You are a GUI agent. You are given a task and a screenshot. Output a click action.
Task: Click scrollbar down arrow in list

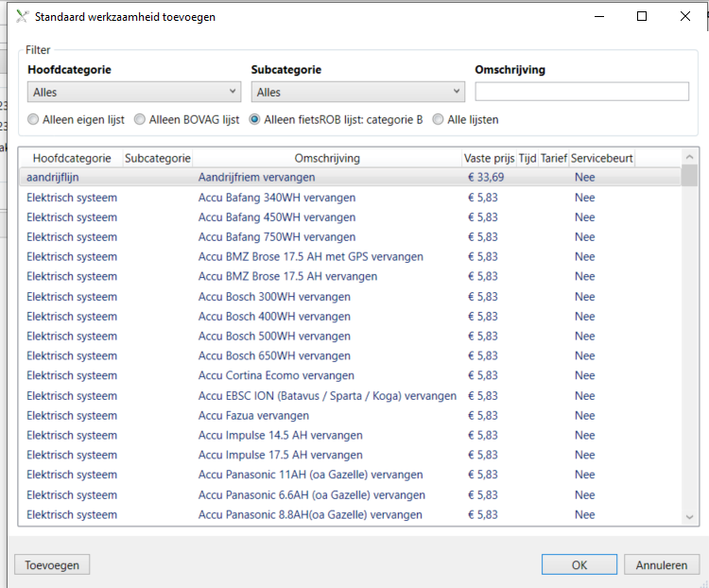click(x=690, y=517)
